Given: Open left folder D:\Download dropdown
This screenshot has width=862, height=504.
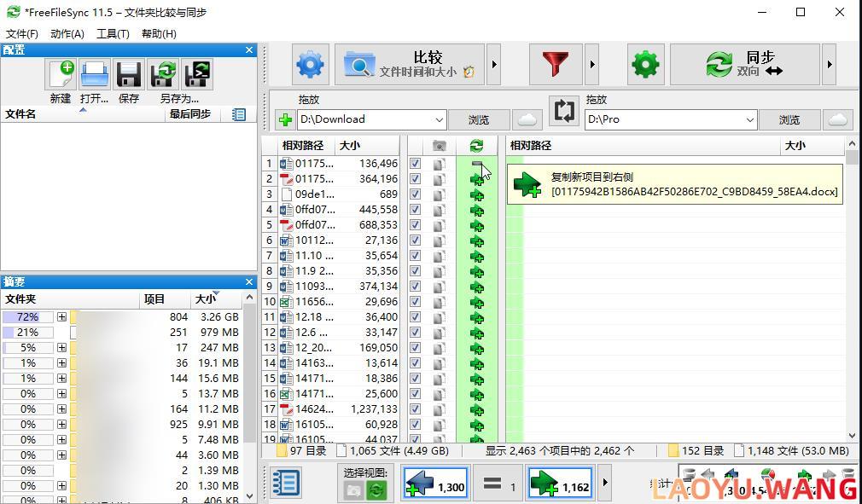Looking at the screenshot, I should [439, 119].
